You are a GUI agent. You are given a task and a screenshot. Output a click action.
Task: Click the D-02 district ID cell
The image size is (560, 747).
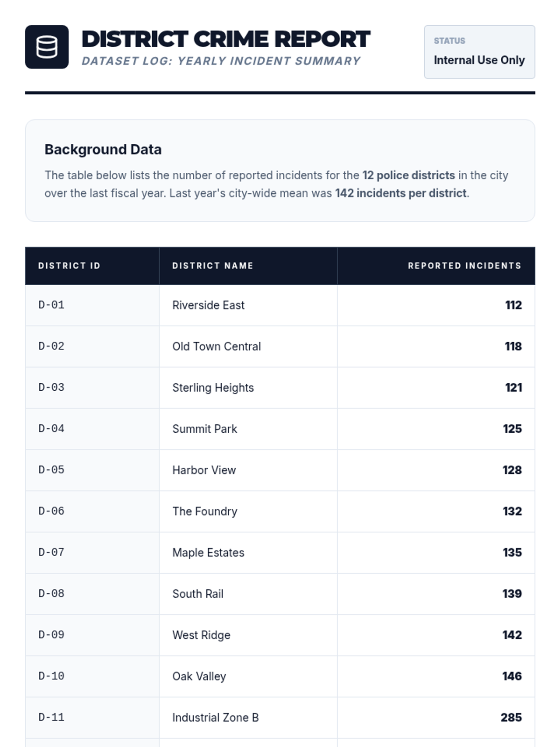[x=51, y=346]
